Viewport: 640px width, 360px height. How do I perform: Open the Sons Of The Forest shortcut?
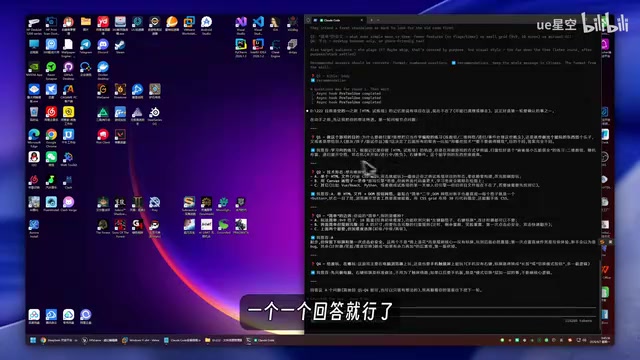tap(120, 228)
